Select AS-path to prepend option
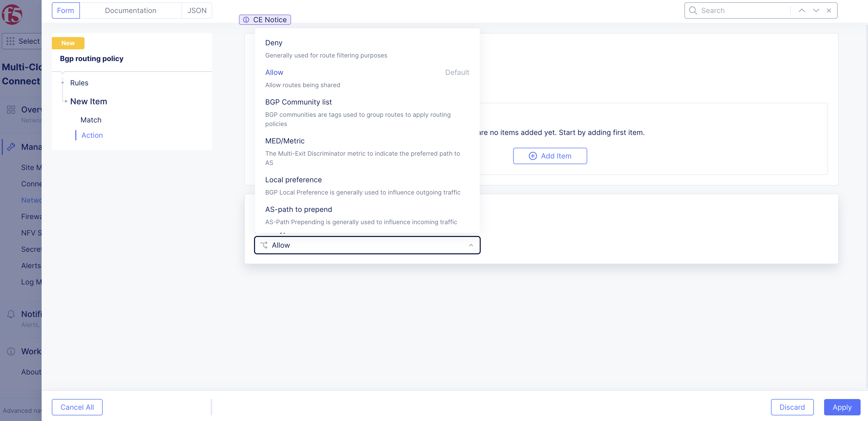Viewport: 868px width, 421px height. click(x=298, y=209)
